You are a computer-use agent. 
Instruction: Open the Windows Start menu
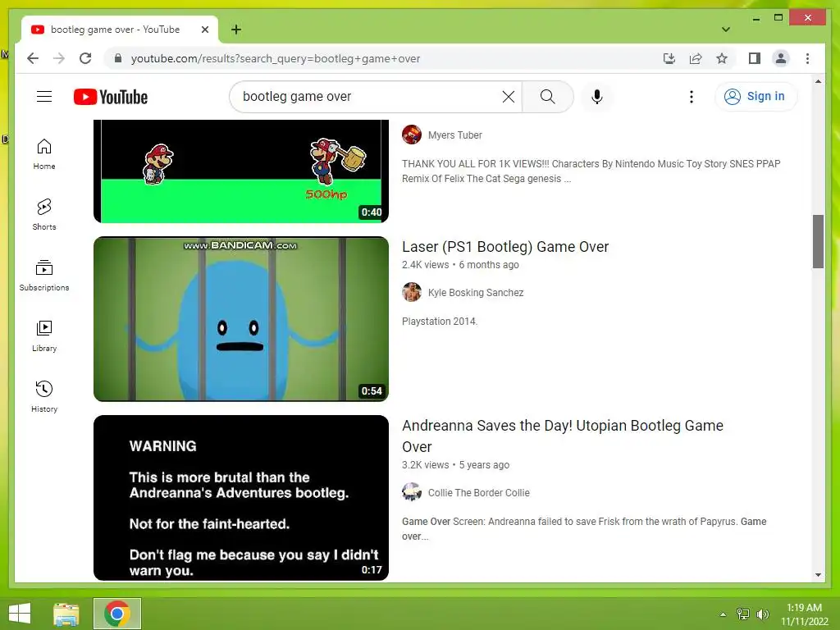coord(20,614)
